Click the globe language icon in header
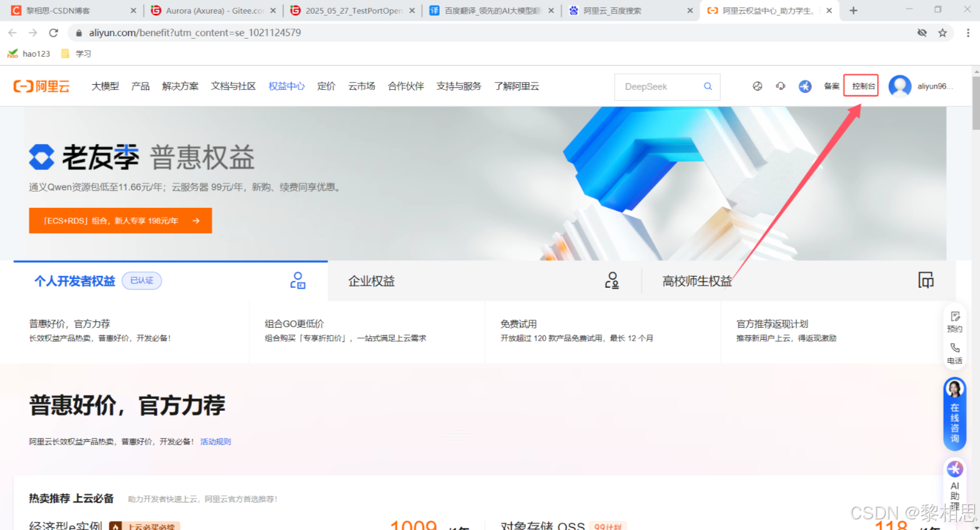980x530 pixels. 757,86
